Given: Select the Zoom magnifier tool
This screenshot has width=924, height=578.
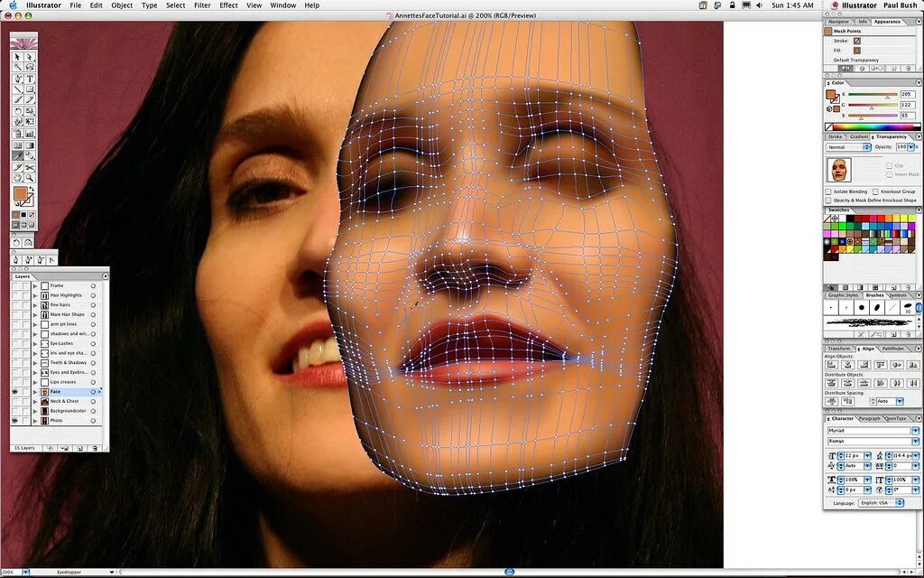Looking at the screenshot, I should [x=30, y=178].
